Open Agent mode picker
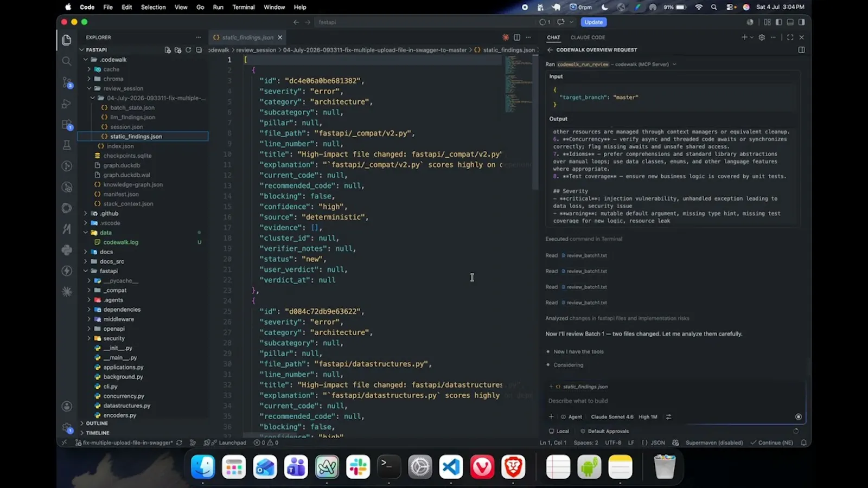 [x=572, y=417]
